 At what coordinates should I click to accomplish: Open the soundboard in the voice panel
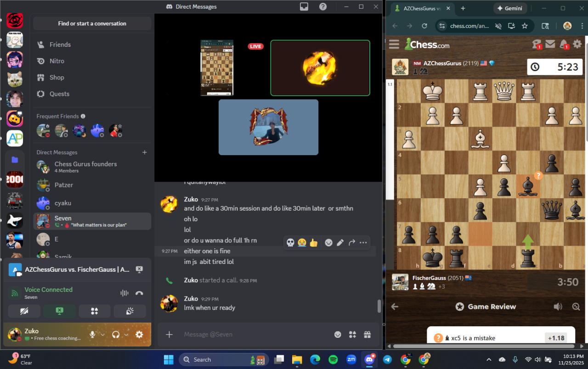point(130,311)
